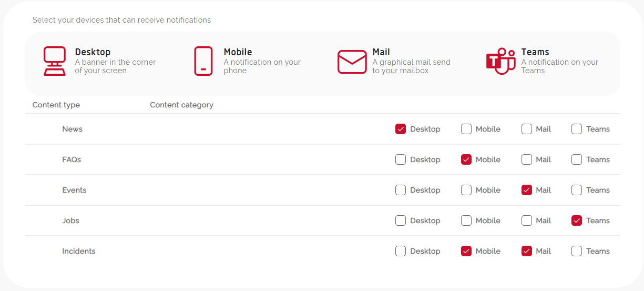Click the Content type column header
The width and height of the screenshot is (644, 291).
[56, 105]
